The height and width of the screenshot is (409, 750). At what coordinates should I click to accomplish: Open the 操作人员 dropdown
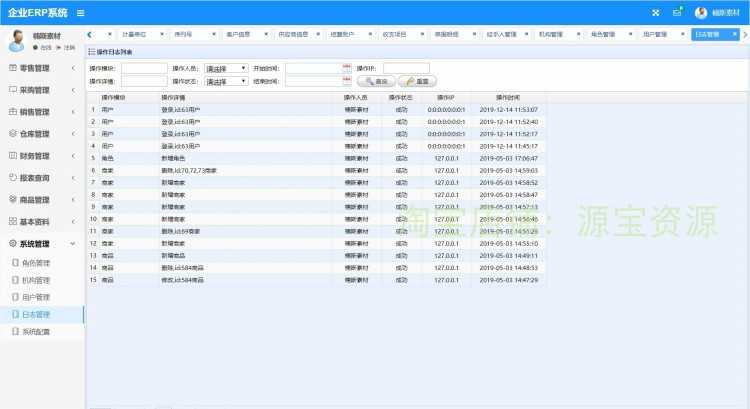coord(226,68)
